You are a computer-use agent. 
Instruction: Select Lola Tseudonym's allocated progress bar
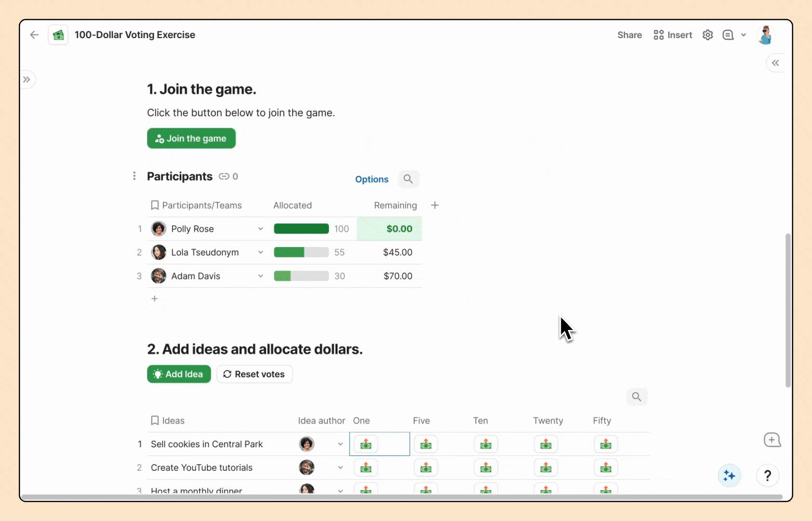(301, 252)
